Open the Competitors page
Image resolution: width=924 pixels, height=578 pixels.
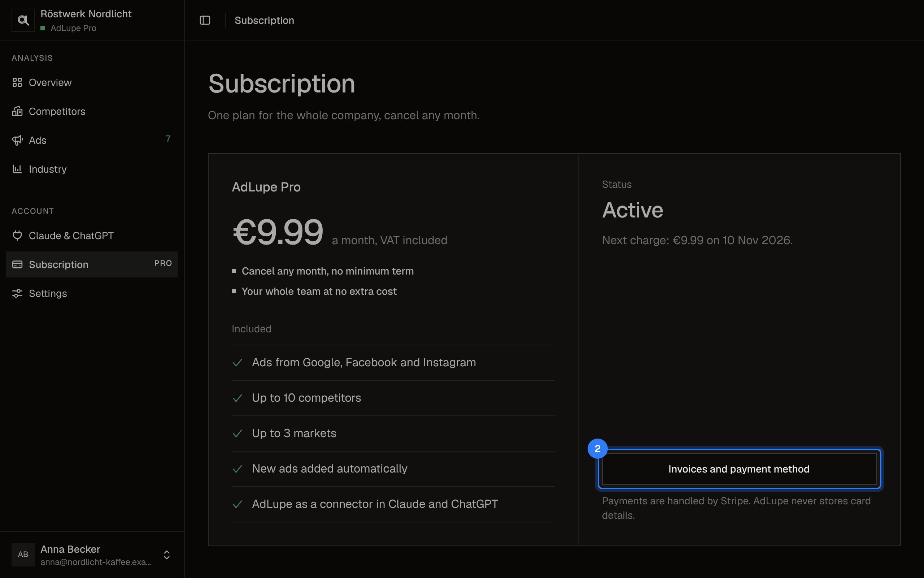point(92,111)
